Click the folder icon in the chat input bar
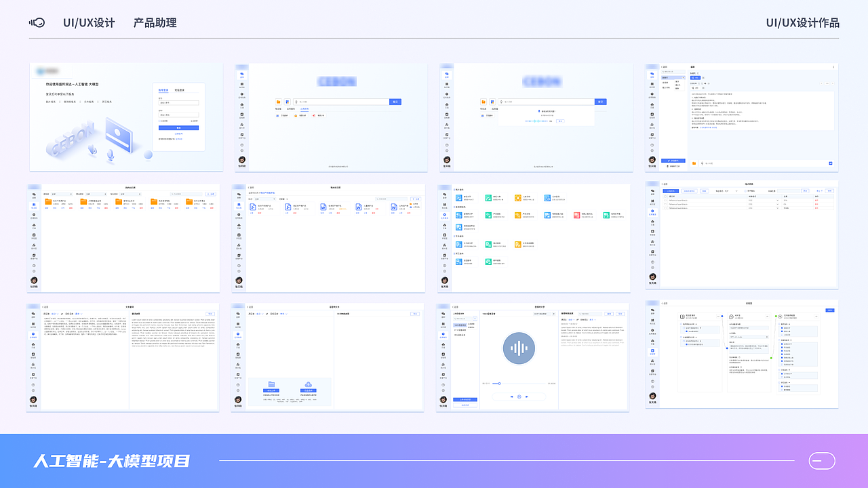This screenshot has width=868, height=488. coord(694,163)
